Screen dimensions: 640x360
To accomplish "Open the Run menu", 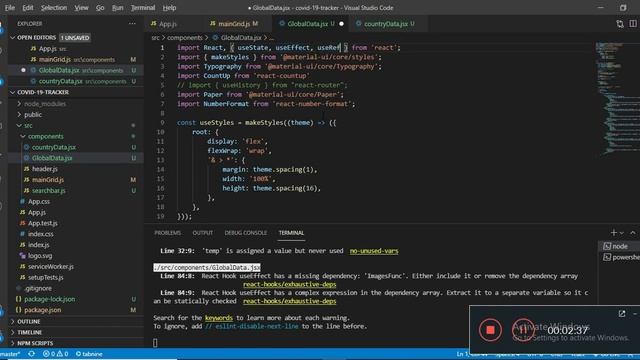I will pyautogui.click(x=118, y=8).
